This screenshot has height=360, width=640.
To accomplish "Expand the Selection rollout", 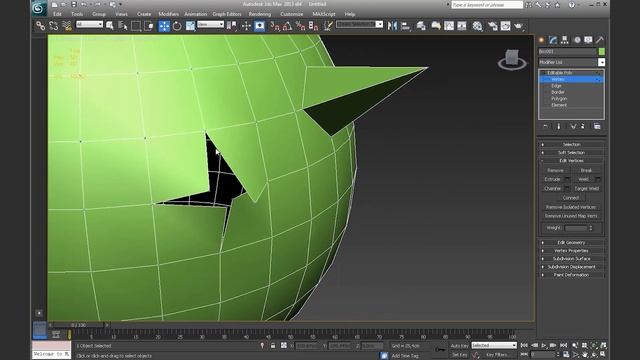I will pyautogui.click(x=571, y=144).
